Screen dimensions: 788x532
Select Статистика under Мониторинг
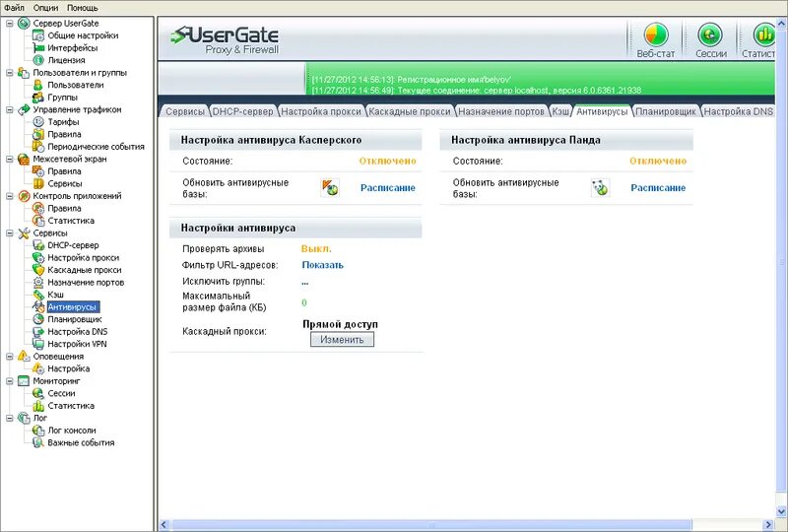tap(71, 406)
